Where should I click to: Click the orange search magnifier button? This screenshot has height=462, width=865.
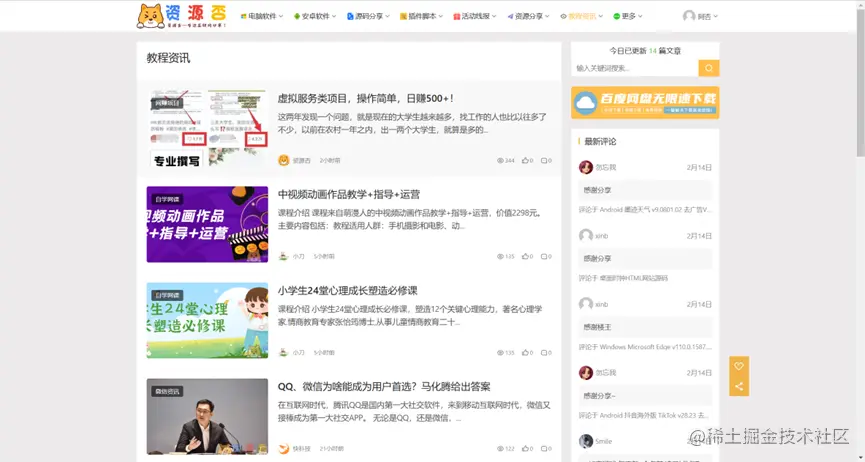coord(709,68)
